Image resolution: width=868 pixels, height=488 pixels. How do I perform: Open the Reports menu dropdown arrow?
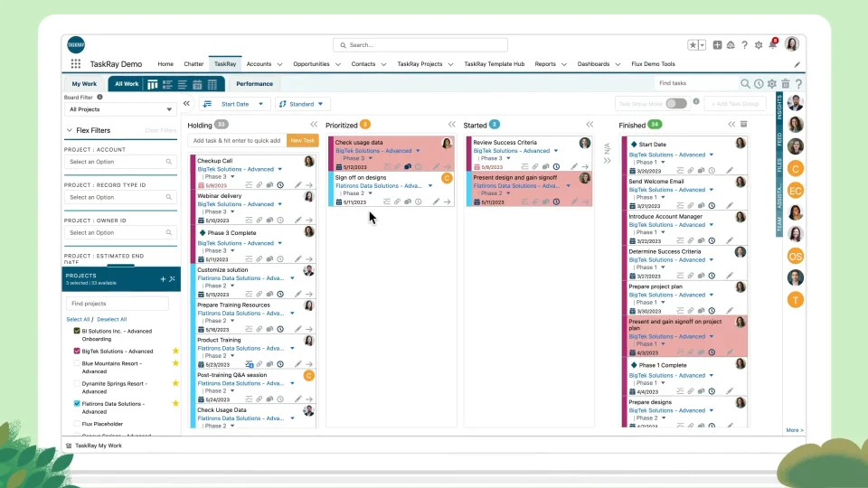tap(564, 64)
